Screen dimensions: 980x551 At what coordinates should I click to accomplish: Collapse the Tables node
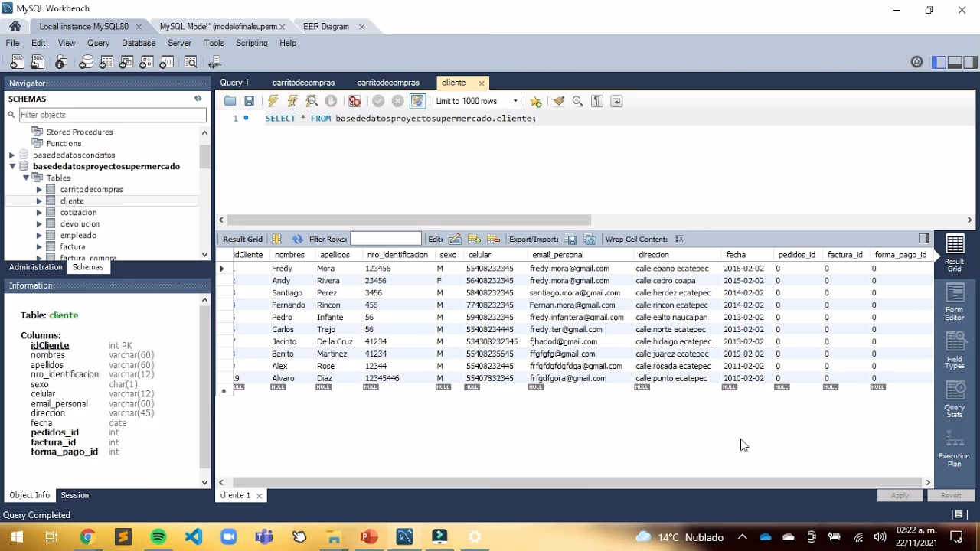[x=26, y=178]
